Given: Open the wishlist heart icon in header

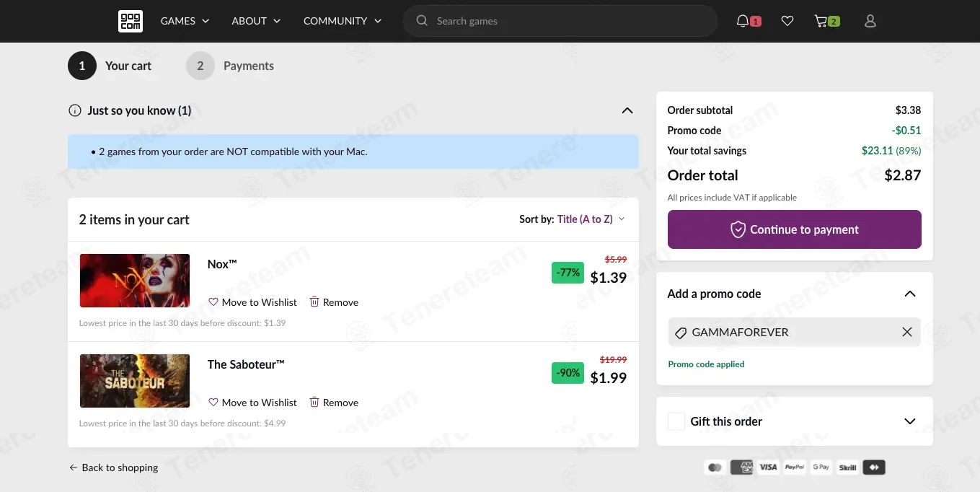Looking at the screenshot, I should (787, 21).
